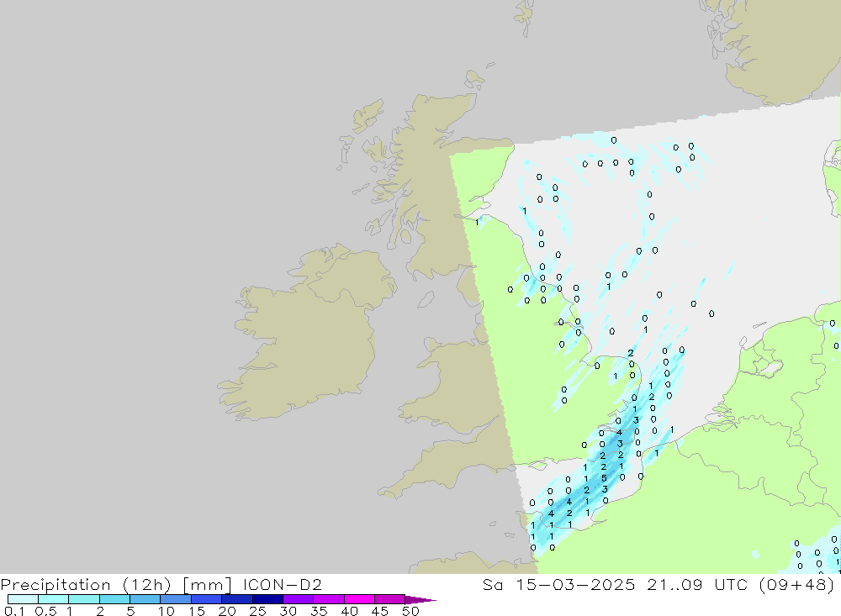Click the '0.1' legend scale label

point(14,611)
